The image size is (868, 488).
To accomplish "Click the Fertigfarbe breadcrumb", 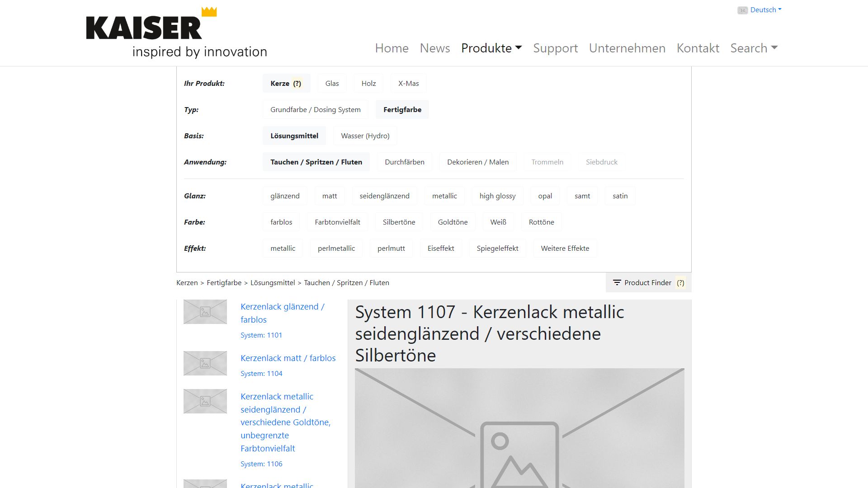I will coord(224,283).
